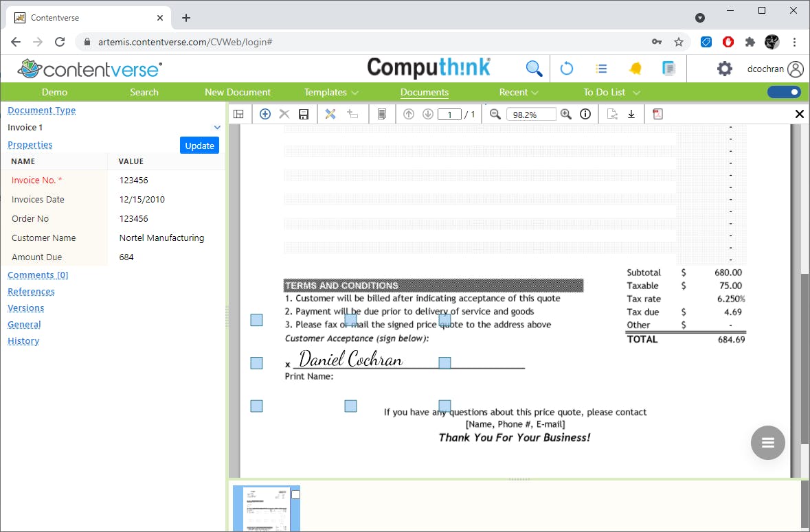The height and width of the screenshot is (532, 810).
Task: Open the Comments [0] link
Action: pyautogui.click(x=38, y=275)
